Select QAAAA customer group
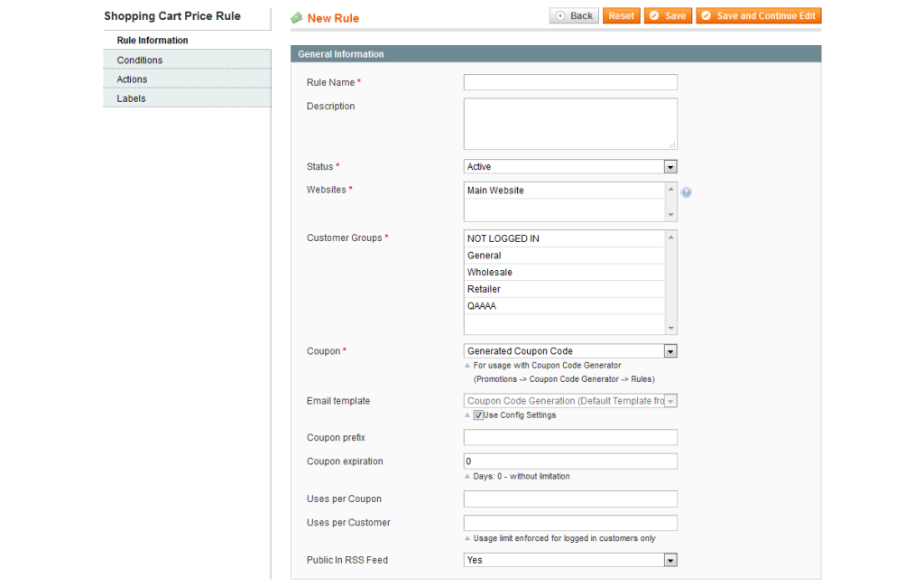 click(x=564, y=306)
